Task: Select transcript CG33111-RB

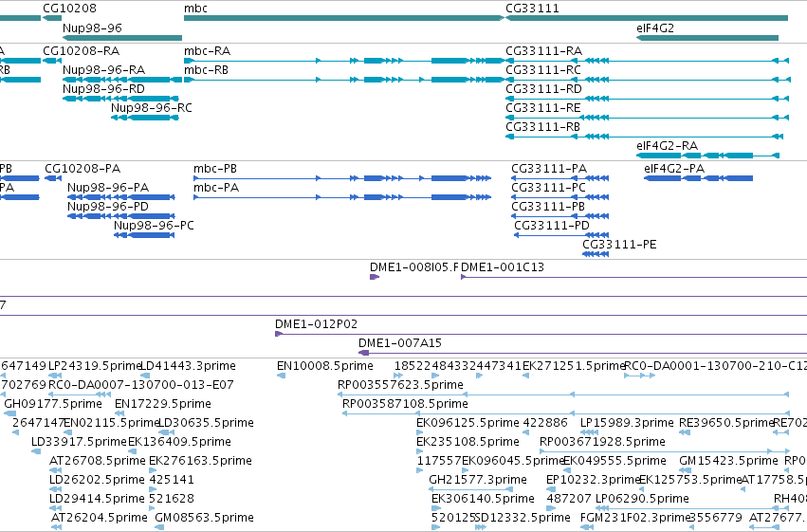Action: click(644, 137)
